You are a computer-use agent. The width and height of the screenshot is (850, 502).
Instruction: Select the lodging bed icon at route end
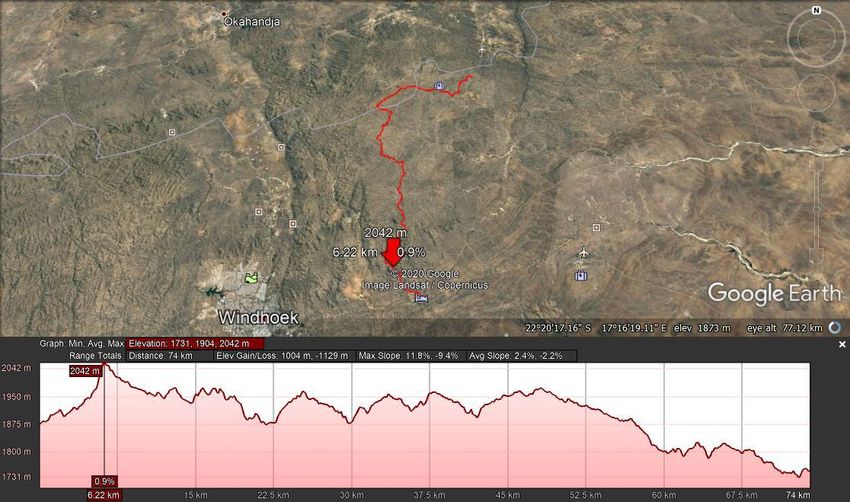pyautogui.click(x=421, y=298)
